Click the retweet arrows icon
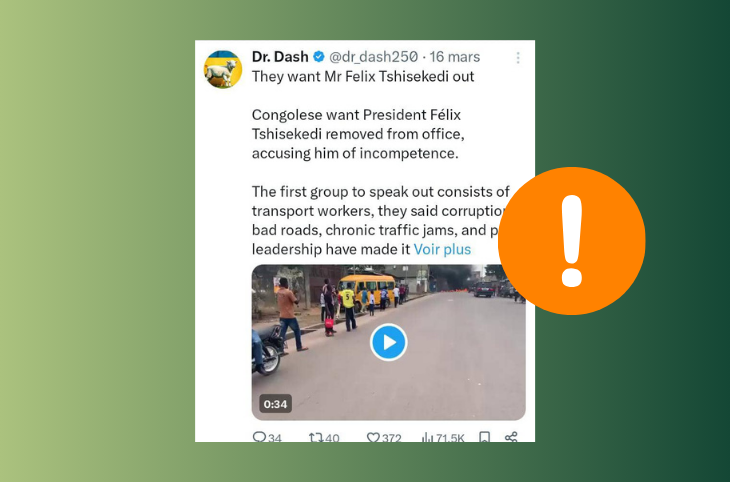The width and height of the screenshot is (730, 482). pyautogui.click(x=316, y=438)
